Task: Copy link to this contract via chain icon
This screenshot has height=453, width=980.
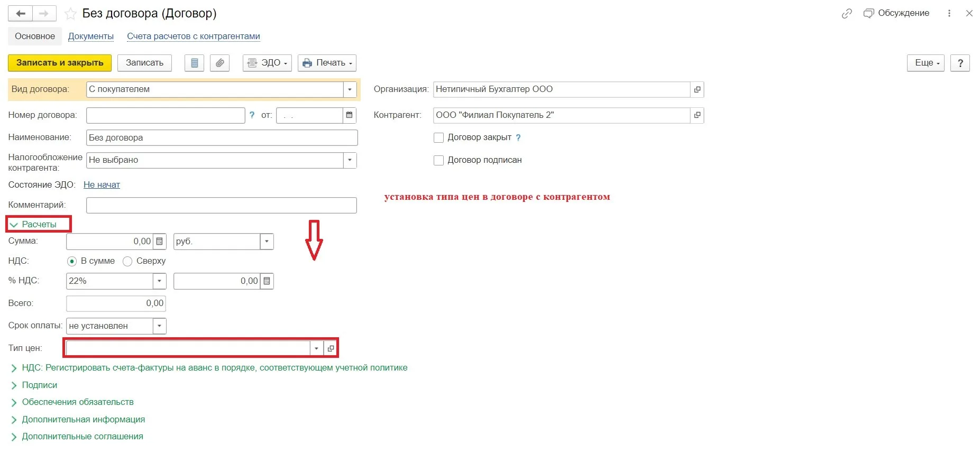Action: (x=847, y=14)
